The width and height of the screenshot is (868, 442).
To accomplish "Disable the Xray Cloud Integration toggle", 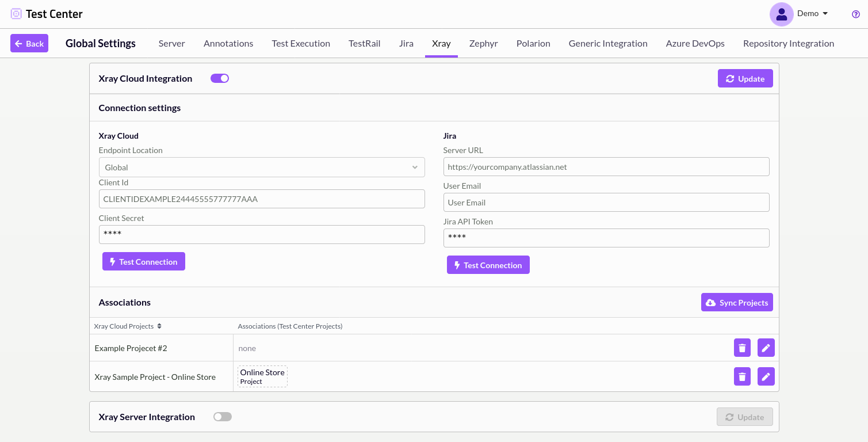I will [220, 78].
